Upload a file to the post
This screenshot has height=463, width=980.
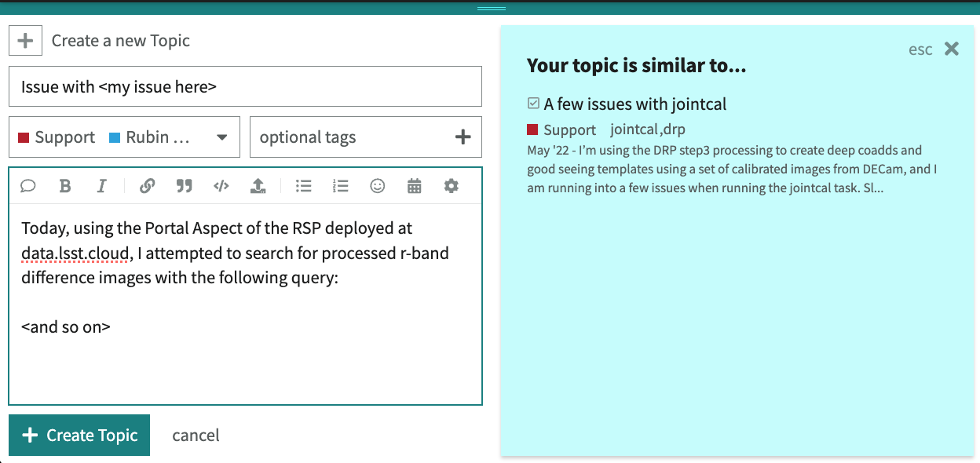258,186
